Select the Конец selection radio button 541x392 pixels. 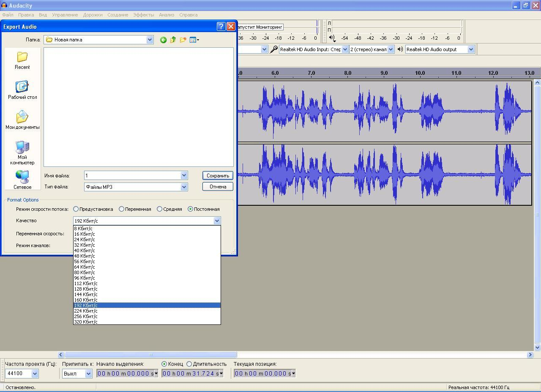point(164,364)
